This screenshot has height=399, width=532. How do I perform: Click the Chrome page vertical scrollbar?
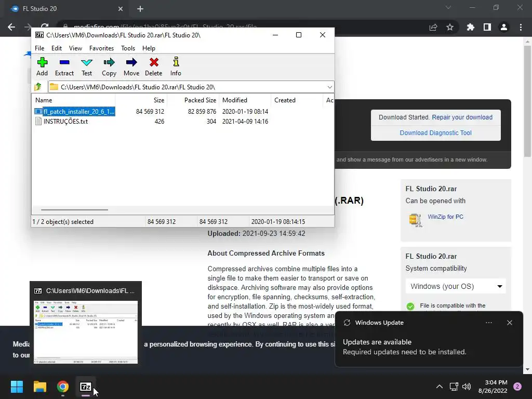pyautogui.click(x=527, y=102)
